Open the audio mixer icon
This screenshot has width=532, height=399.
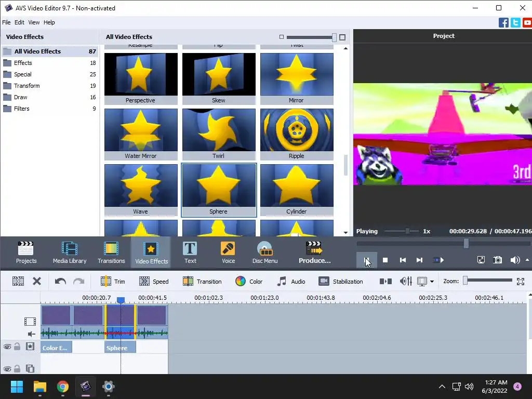[x=406, y=281]
